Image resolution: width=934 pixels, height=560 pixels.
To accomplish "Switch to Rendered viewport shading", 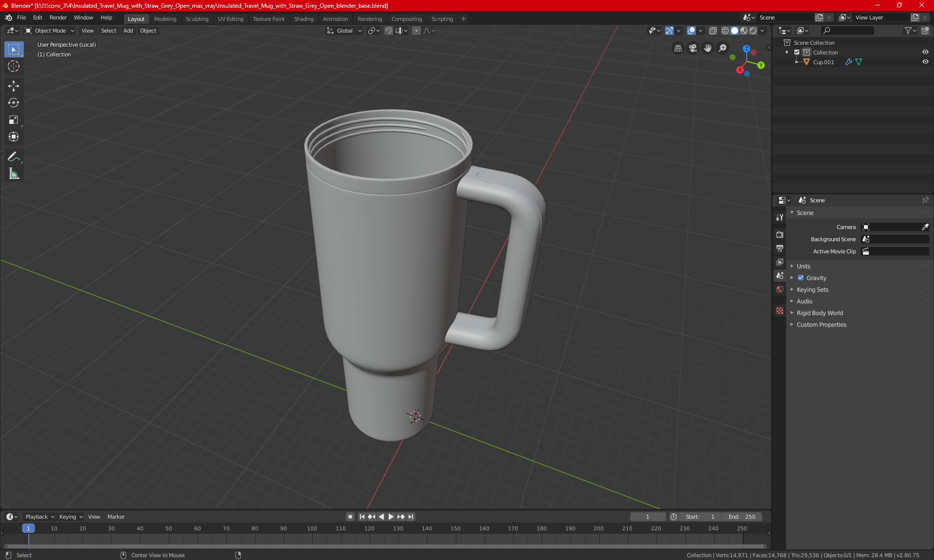I will 753,31.
